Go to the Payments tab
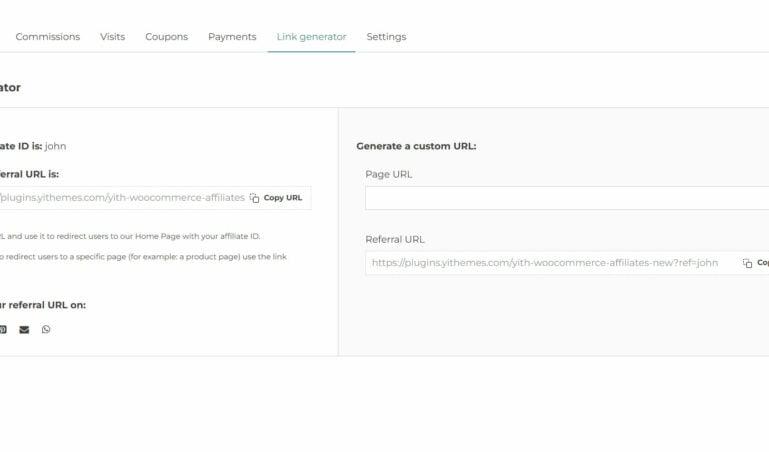Screen dimensions: 769x452 [x=232, y=37]
